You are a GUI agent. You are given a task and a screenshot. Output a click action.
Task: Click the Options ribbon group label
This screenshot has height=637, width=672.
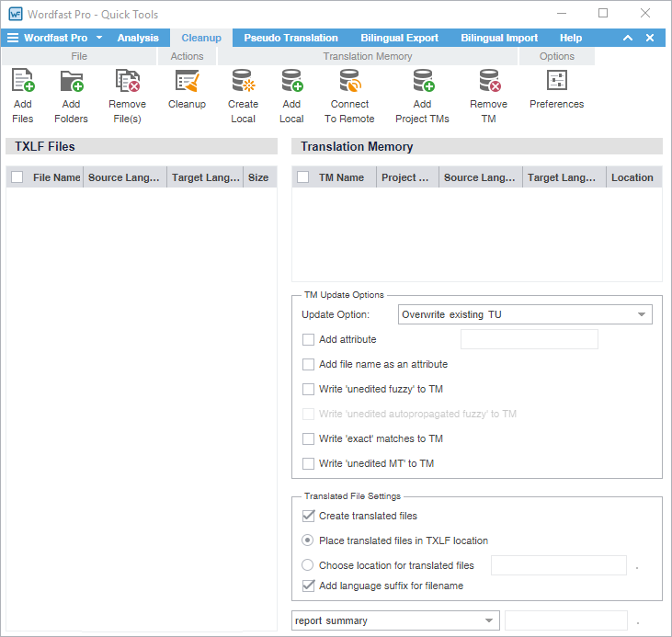point(557,56)
